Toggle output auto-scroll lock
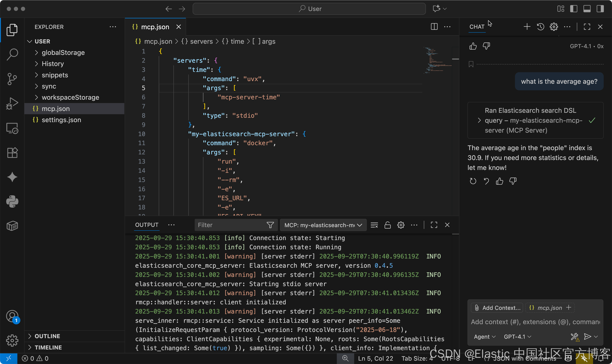Image resolution: width=612 pixels, height=364 pixels. pyautogui.click(x=387, y=225)
